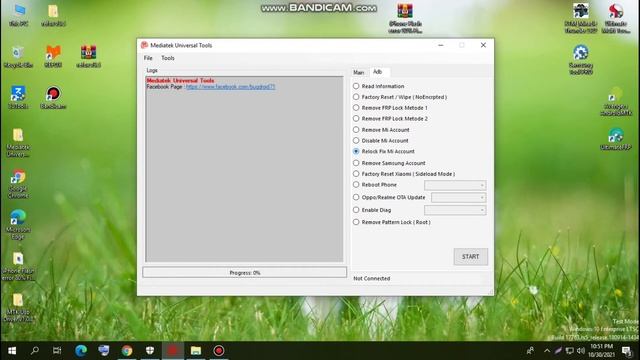
Task: Open the notification center icon
Action: point(627,351)
